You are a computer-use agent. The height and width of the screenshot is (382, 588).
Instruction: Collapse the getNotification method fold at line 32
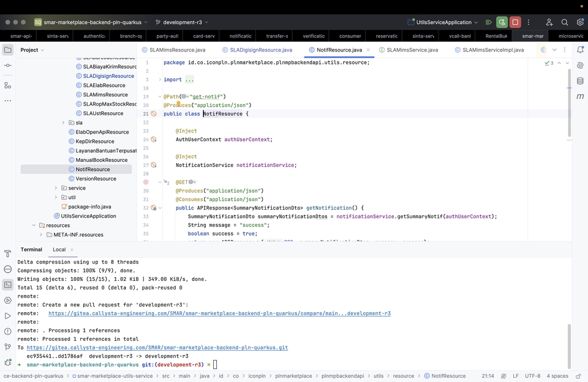coord(160,208)
